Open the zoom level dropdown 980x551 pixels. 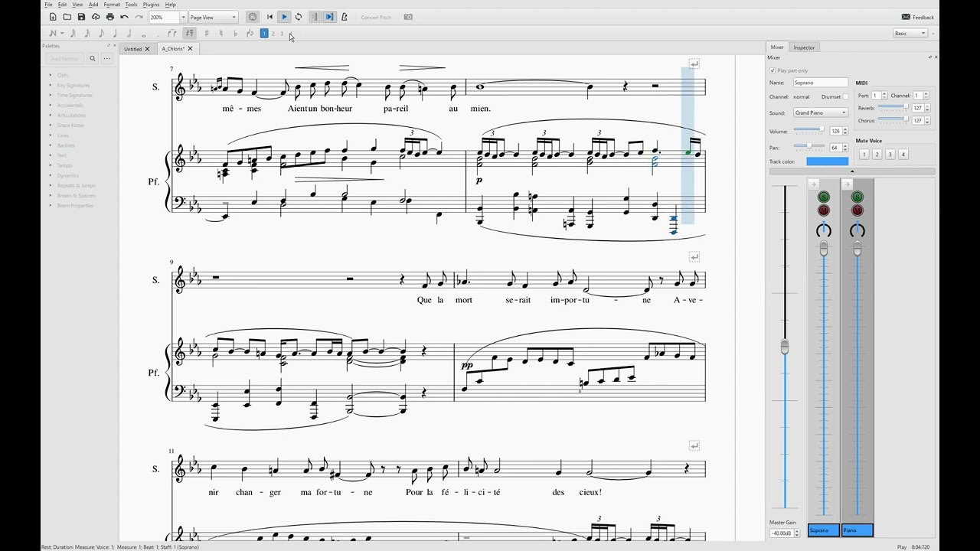point(183,17)
